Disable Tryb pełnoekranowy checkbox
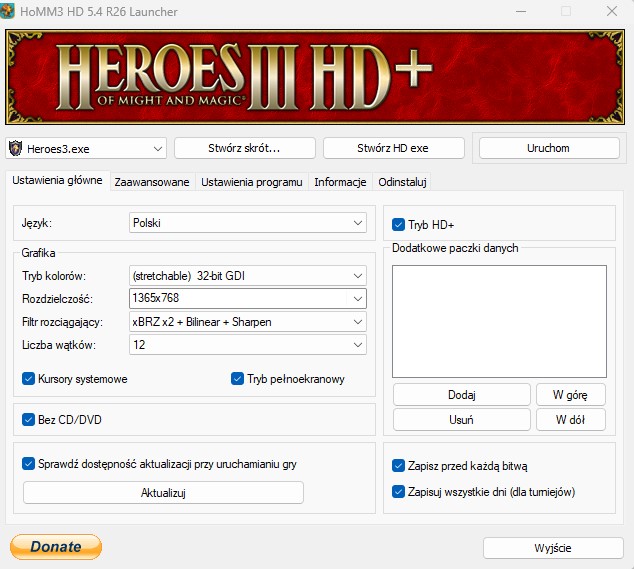The height and width of the screenshot is (569, 634). (237, 379)
